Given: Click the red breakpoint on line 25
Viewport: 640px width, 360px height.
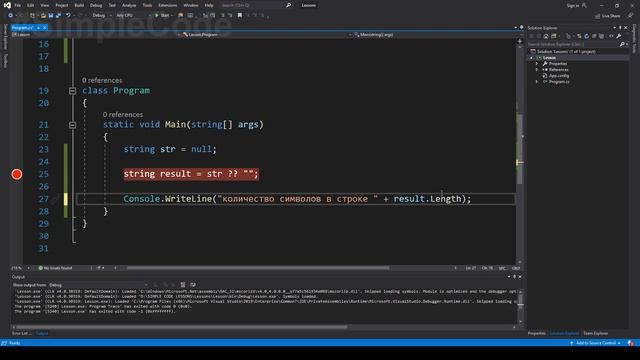Looking at the screenshot, I should click(17, 174).
